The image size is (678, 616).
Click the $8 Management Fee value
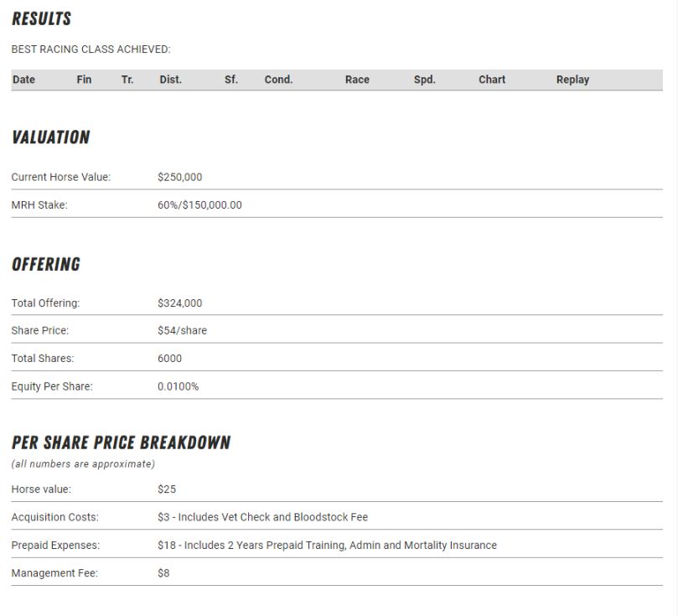[x=163, y=573]
